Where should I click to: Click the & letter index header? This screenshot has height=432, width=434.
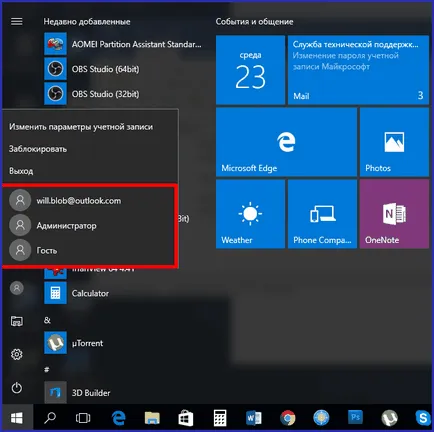pos(47,320)
